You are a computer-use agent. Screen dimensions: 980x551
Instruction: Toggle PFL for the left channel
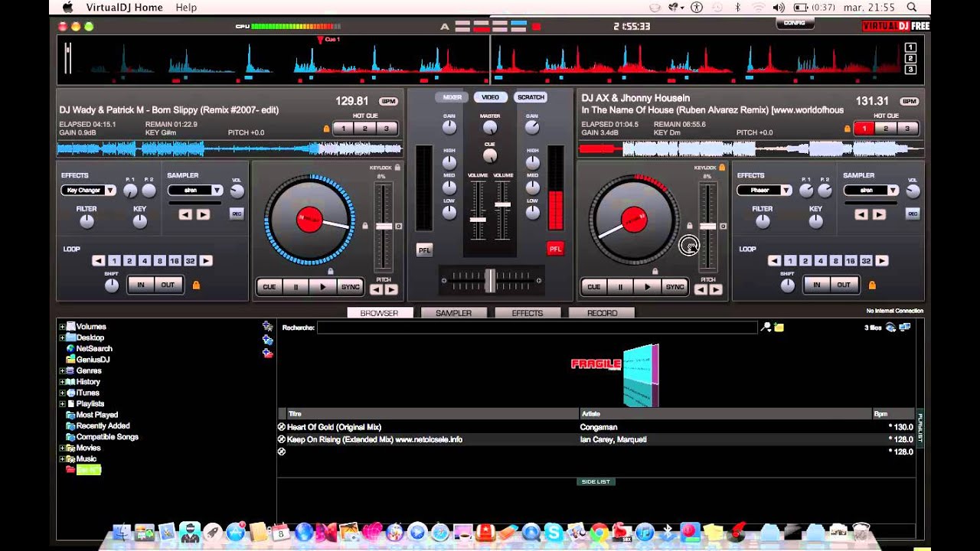click(424, 249)
